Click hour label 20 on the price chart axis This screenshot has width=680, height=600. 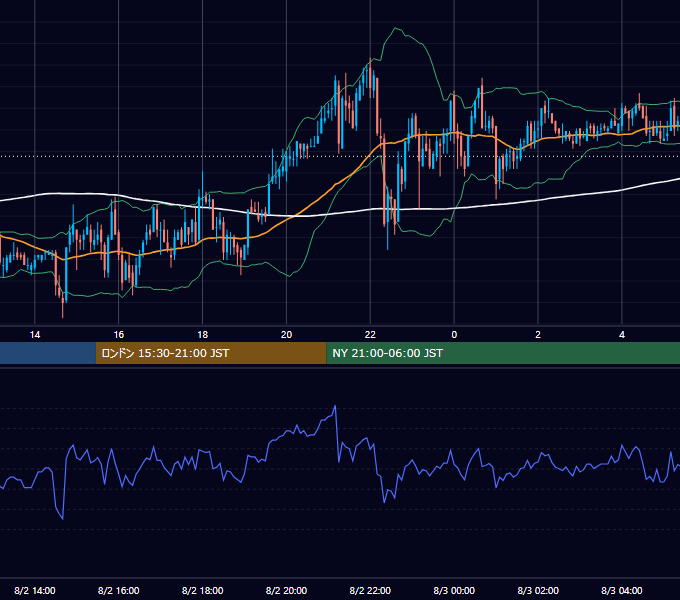[286, 334]
